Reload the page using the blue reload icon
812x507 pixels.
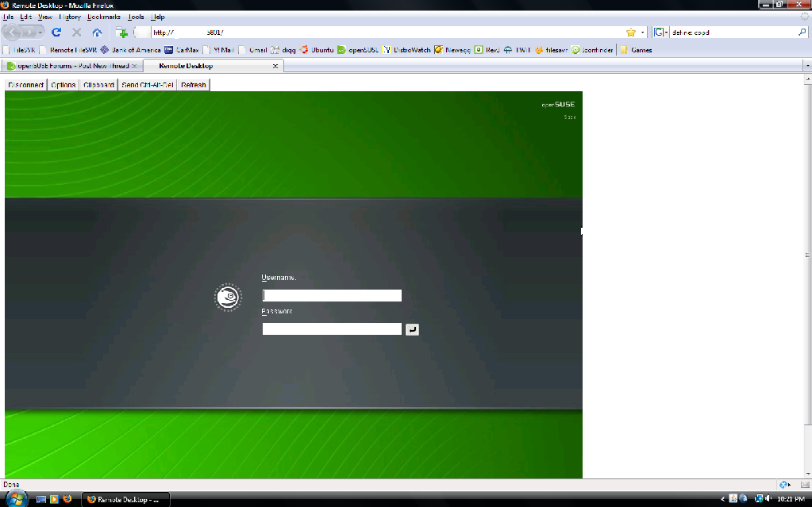(x=56, y=32)
